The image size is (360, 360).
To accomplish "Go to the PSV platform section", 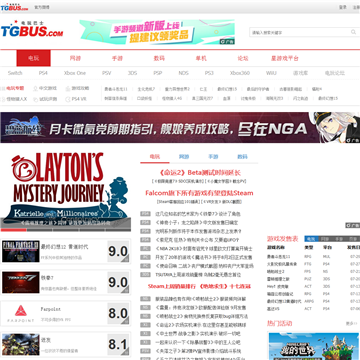I will coord(107,73).
